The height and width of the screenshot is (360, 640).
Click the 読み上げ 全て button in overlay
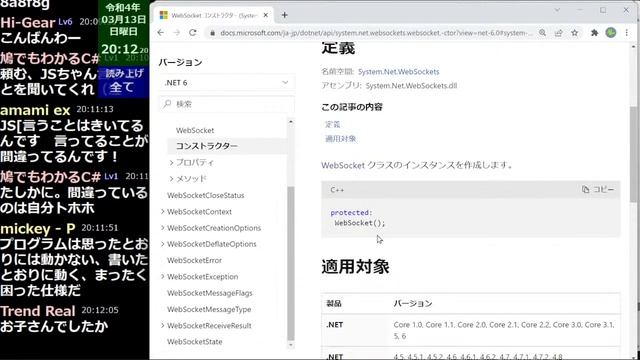coord(123,81)
